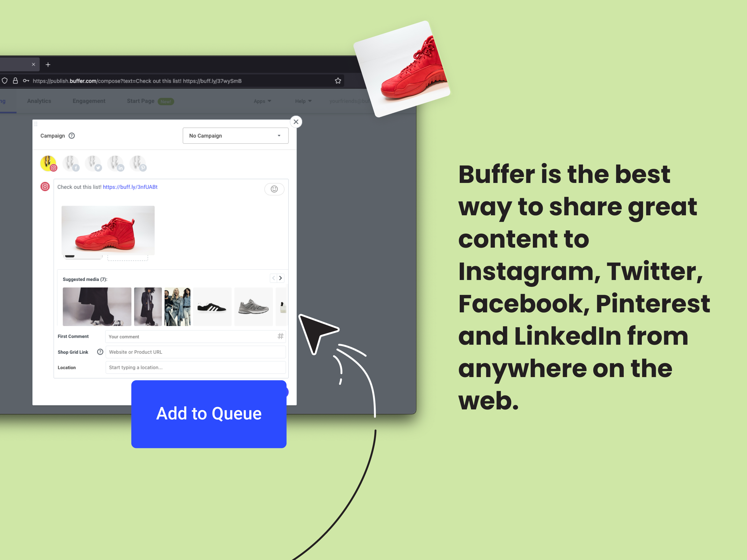Click the Campaign info tooltip toggle
The image size is (747, 560).
(x=72, y=136)
